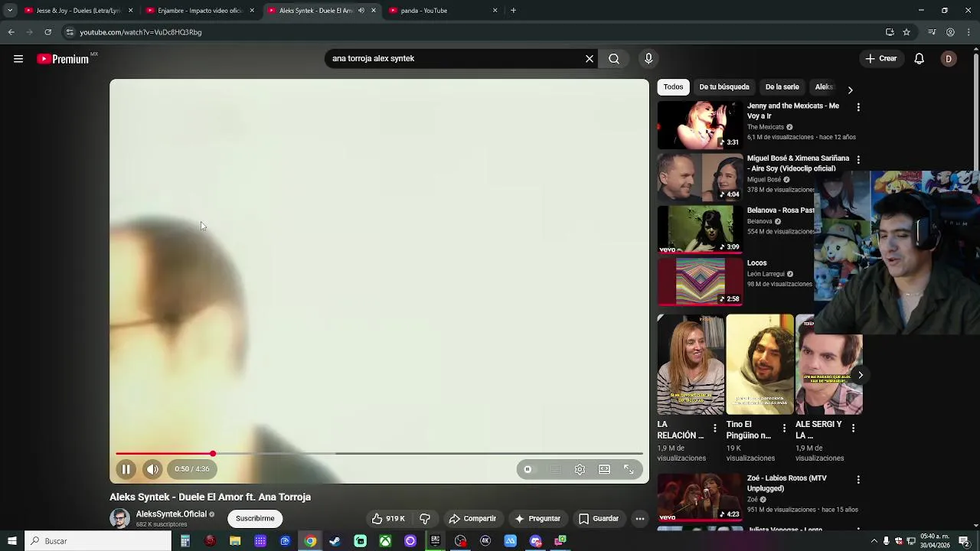This screenshot has height=551, width=980.
Task: Mute the Aleks Syntek tab audio icon
Action: click(x=361, y=11)
